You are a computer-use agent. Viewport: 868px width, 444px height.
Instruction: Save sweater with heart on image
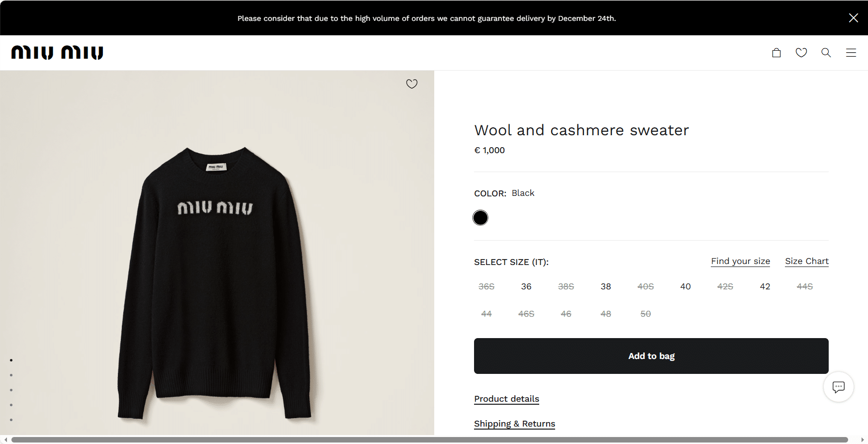(412, 84)
